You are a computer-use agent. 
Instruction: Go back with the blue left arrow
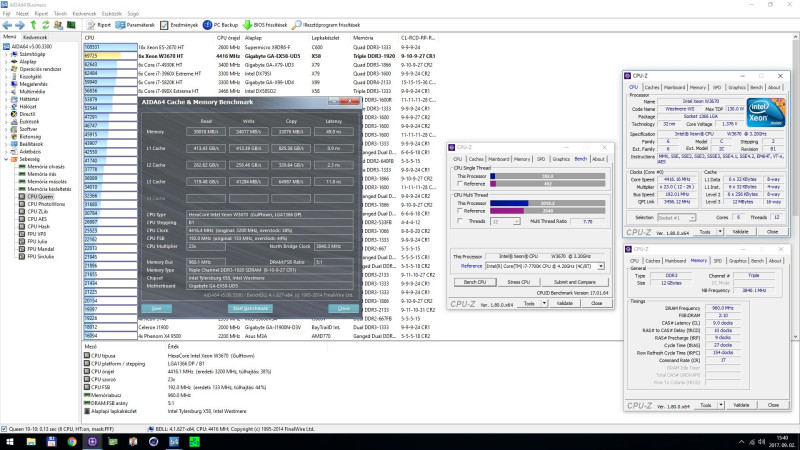(x=7, y=25)
